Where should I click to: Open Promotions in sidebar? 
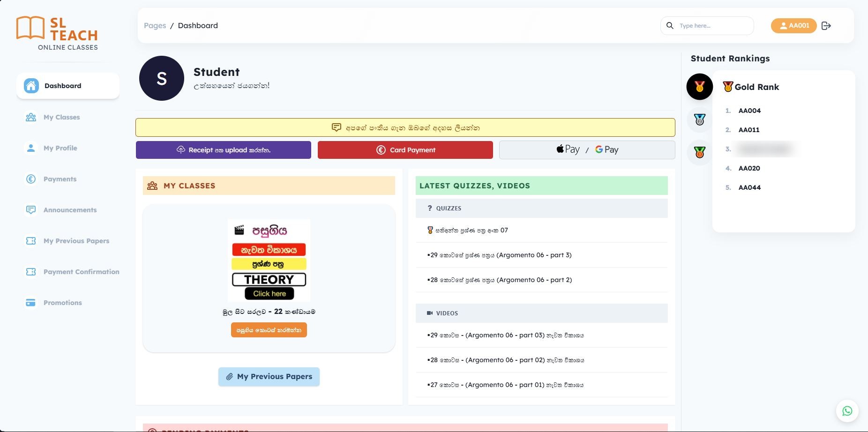(x=68, y=303)
